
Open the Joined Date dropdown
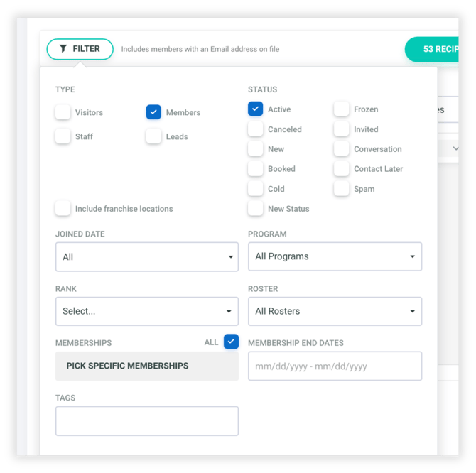147,256
